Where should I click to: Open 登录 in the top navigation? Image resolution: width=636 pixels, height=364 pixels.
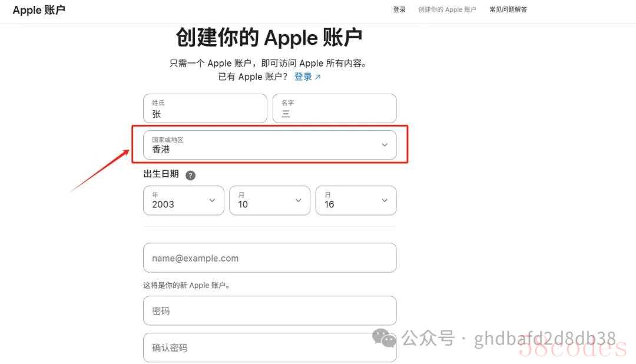click(399, 9)
